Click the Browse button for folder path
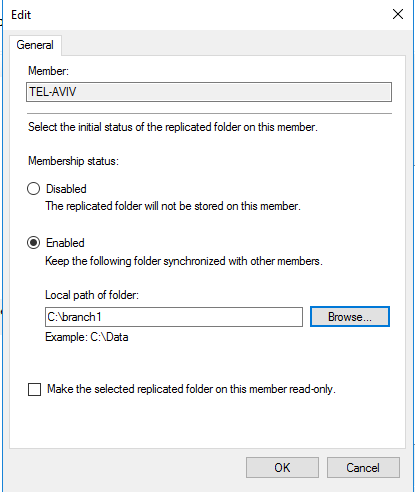The width and height of the screenshot is (415, 492). click(350, 317)
